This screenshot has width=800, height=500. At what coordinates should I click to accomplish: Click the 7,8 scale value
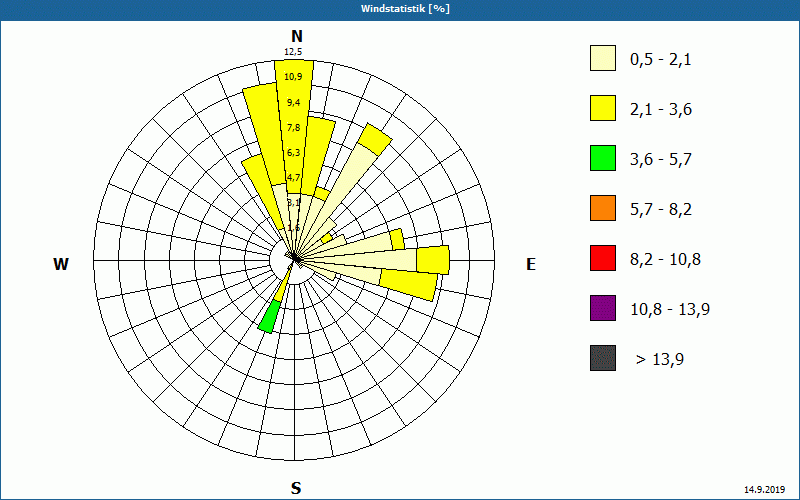(293, 128)
